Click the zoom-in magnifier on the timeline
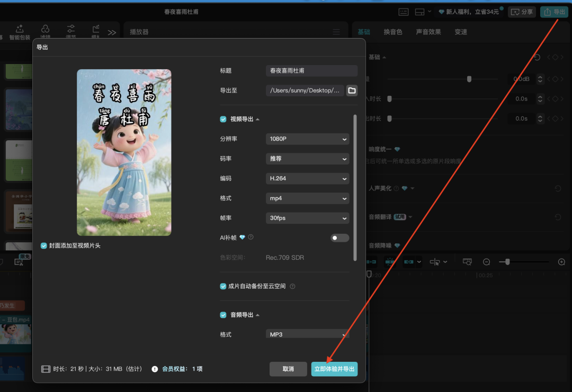The height and width of the screenshot is (392, 572). coord(561,261)
